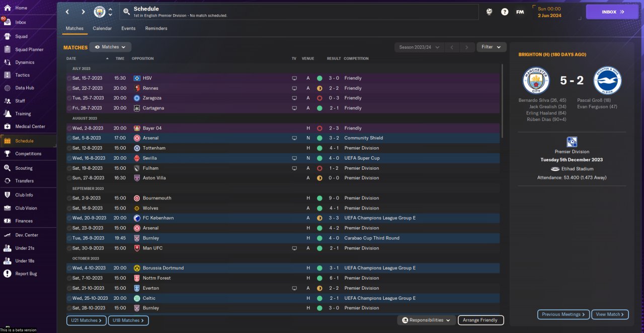
Task: Click the Schedule search field
Action: 299,12
